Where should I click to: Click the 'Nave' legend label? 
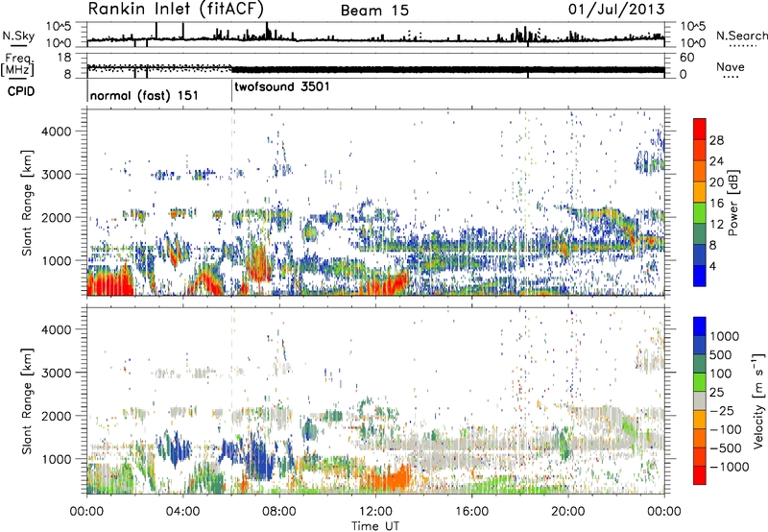731,66
